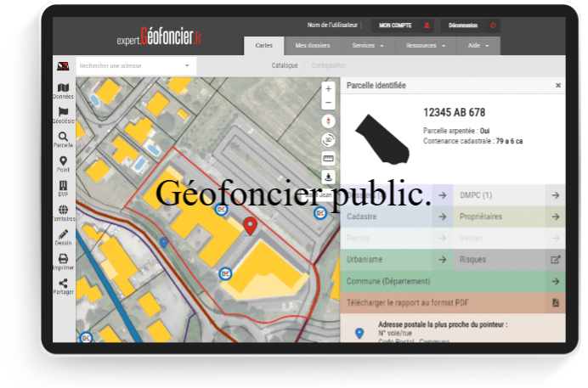Open the DVF building tool
The width and height of the screenshot is (588, 388).
coord(63,188)
